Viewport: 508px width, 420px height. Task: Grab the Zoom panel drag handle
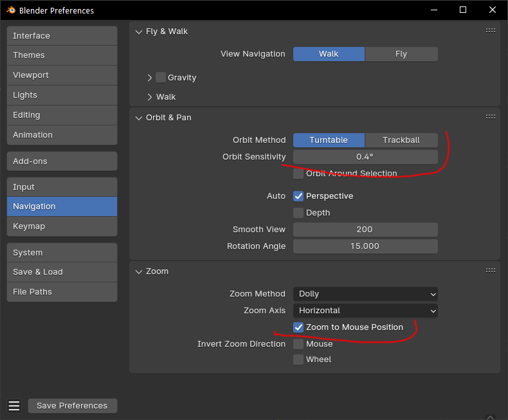coord(490,271)
